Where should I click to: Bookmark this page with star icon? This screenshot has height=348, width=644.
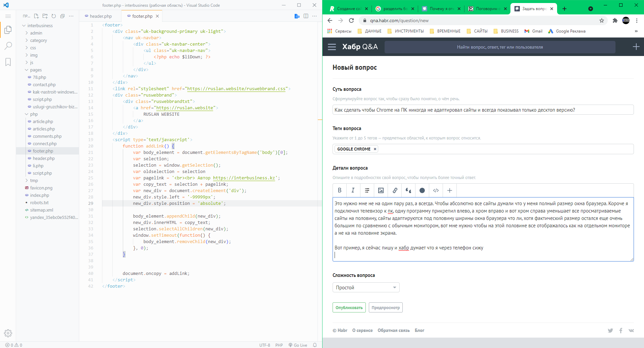click(x=602, y=20)
